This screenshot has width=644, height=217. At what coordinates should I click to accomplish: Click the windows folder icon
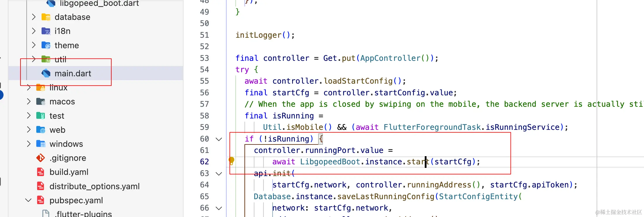pyautogui.click(x=41, y=144)
